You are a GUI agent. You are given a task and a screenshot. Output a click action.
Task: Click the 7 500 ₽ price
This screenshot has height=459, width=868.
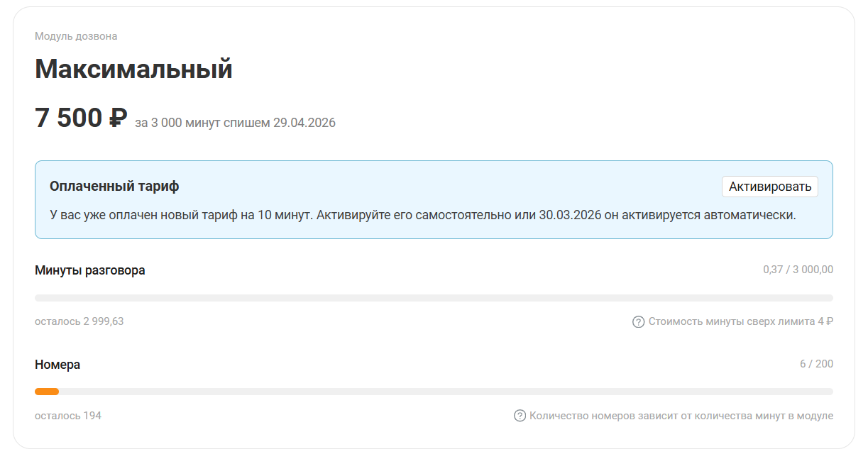pyautogui.click(x=81, y=118)
